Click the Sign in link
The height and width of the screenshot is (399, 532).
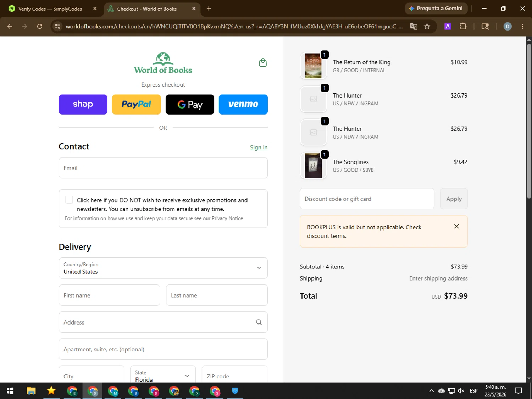pyautogui.click(x=259, y=147)
